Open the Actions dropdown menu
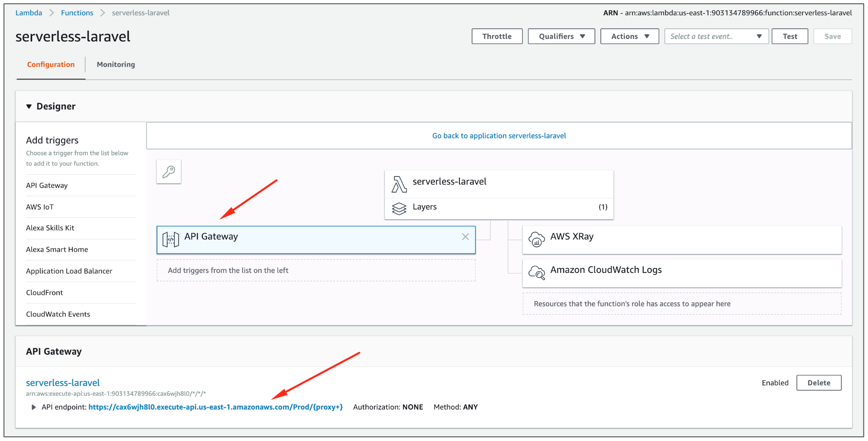The image size is (868, 441). (630, 36)
